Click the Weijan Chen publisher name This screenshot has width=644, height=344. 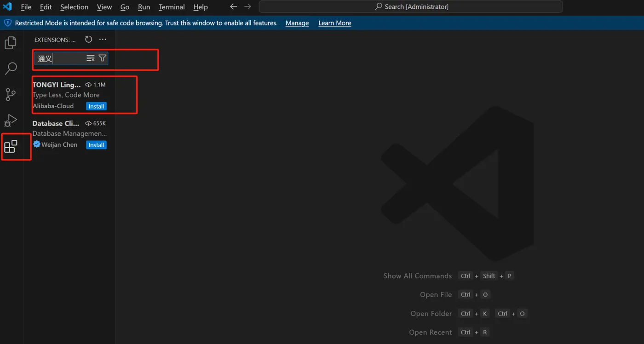59,144
